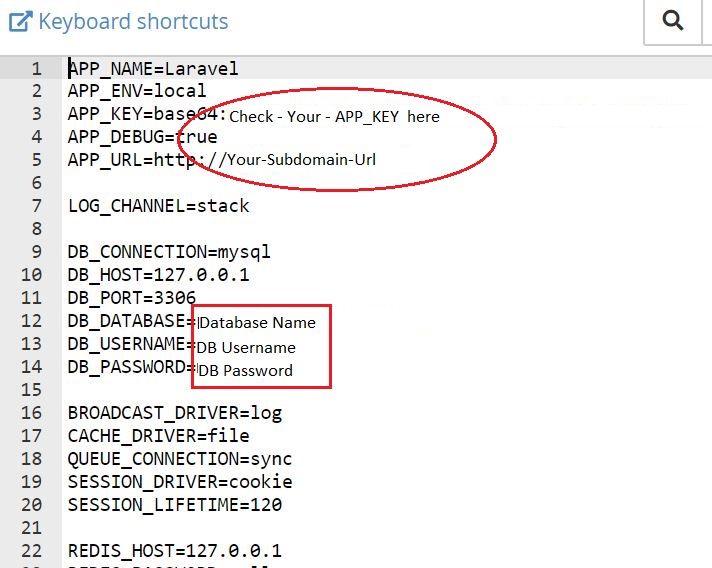Click the DB_PORT=3306 line

(132, 298)
